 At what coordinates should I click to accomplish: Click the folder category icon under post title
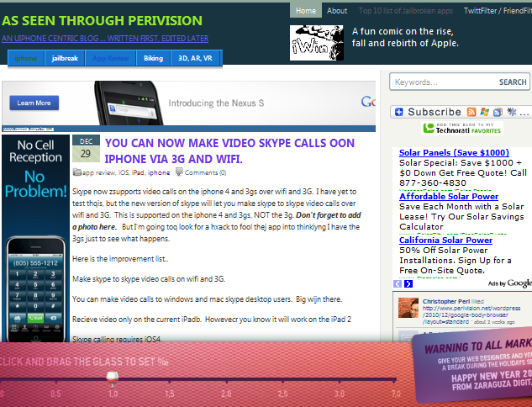click(x=77, y=172)
